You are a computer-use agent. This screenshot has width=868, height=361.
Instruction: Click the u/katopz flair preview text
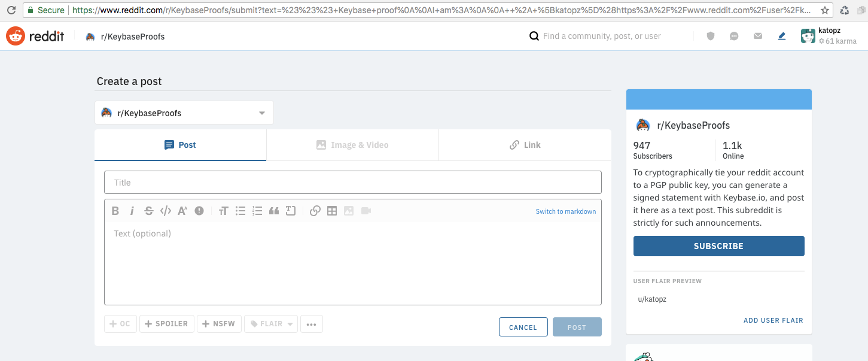point(652,299)
